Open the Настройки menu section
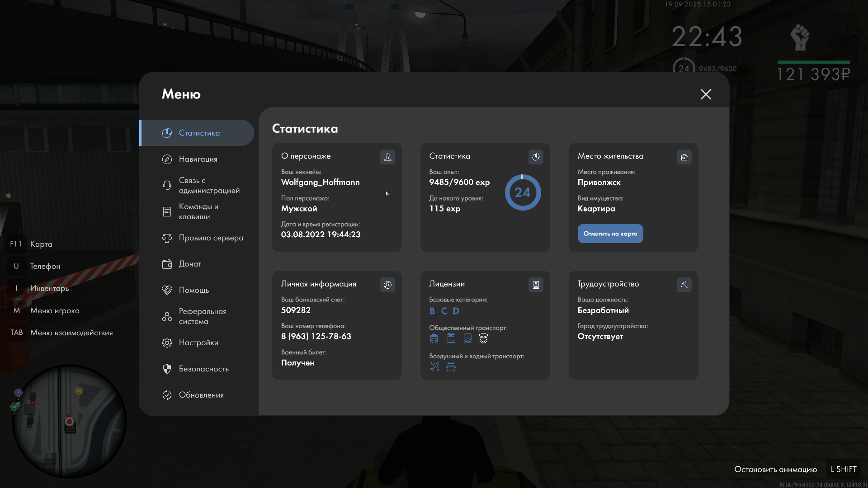The width and height of the screenshot is (868, 488). pyautogui.click(x=198, y=343)
